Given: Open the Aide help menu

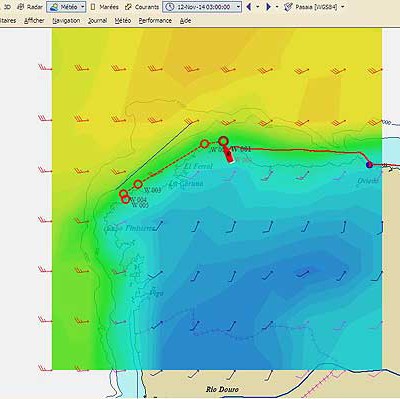Looking at the screenshot, I should 185,21.
